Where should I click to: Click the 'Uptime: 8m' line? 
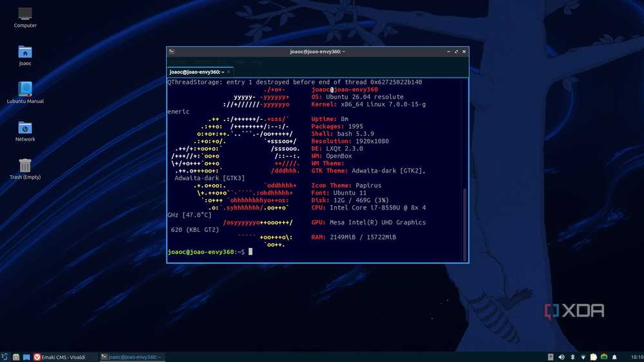pos(330,119)
